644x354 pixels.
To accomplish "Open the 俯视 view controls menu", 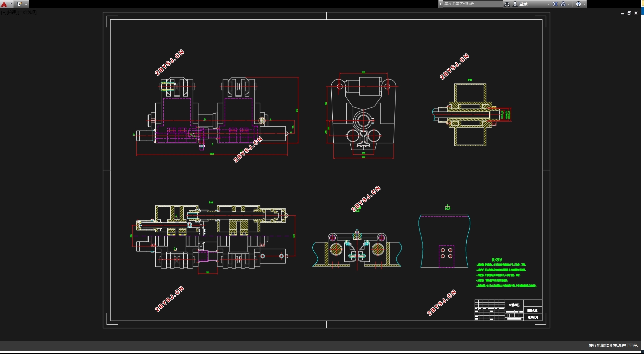I will (x=12, y=12).
